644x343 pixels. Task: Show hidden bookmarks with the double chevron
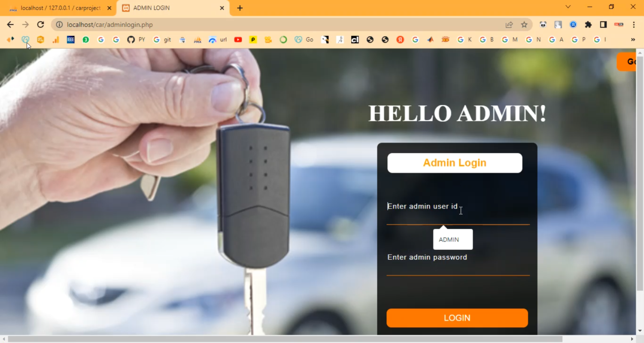[x=633, y=39]
